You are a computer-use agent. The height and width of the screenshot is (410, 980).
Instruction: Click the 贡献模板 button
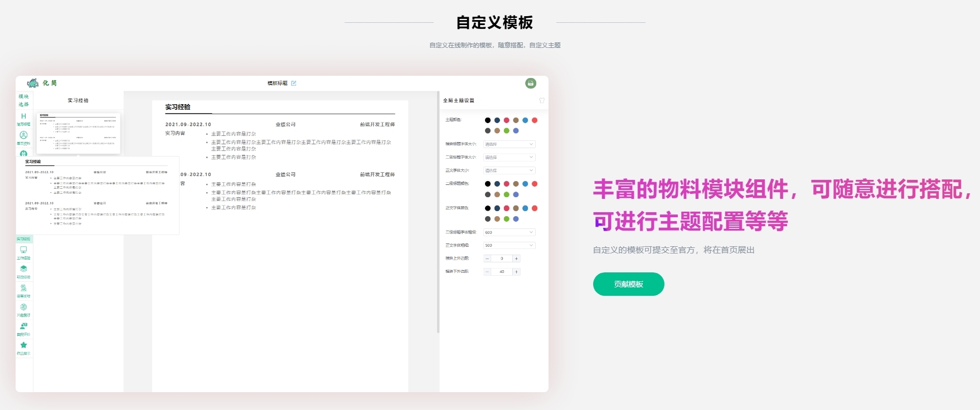[x=628, y=284]
